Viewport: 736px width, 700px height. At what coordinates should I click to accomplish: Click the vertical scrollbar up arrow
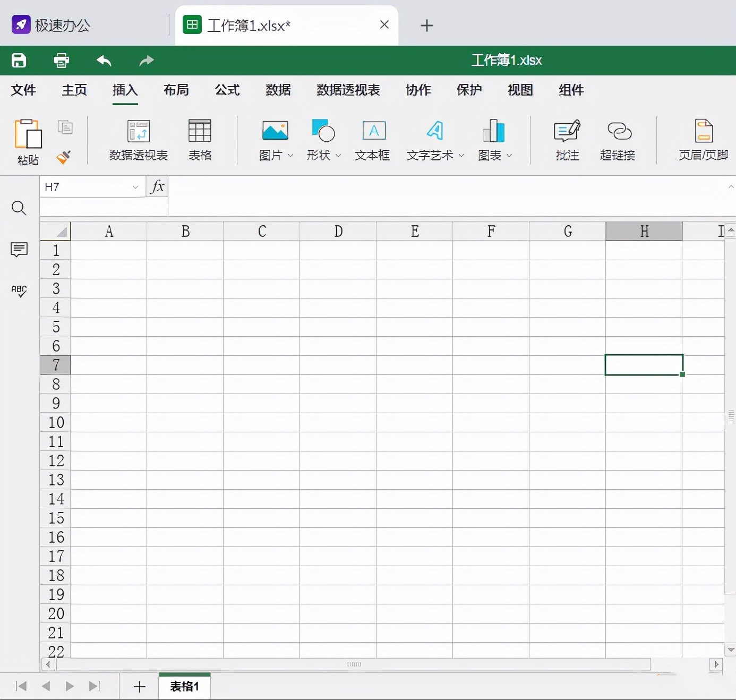click(731, 229)
